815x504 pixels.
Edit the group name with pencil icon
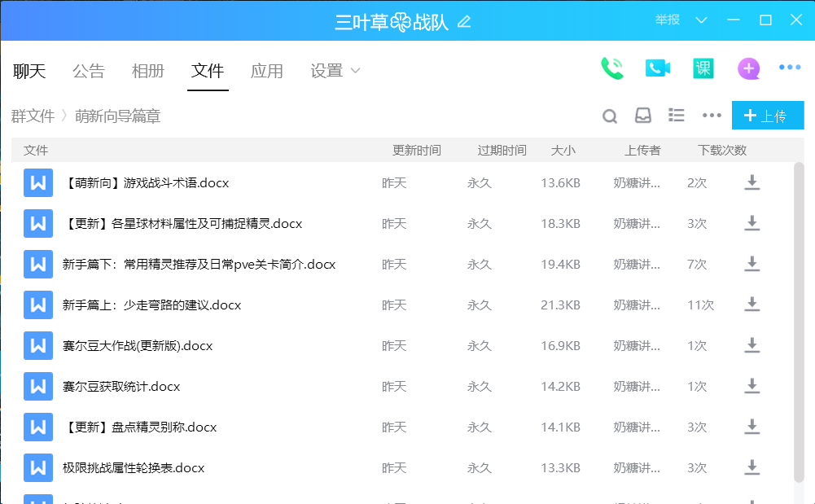pos(463,22)
